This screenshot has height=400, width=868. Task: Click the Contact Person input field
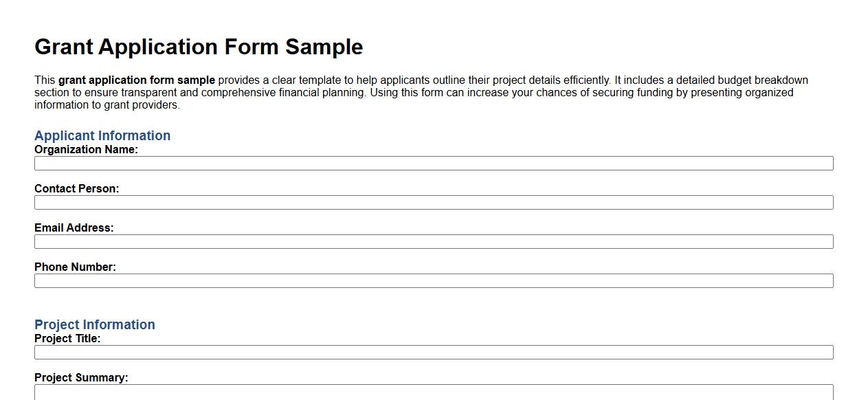pyautogui.click(x=433, y=202)
